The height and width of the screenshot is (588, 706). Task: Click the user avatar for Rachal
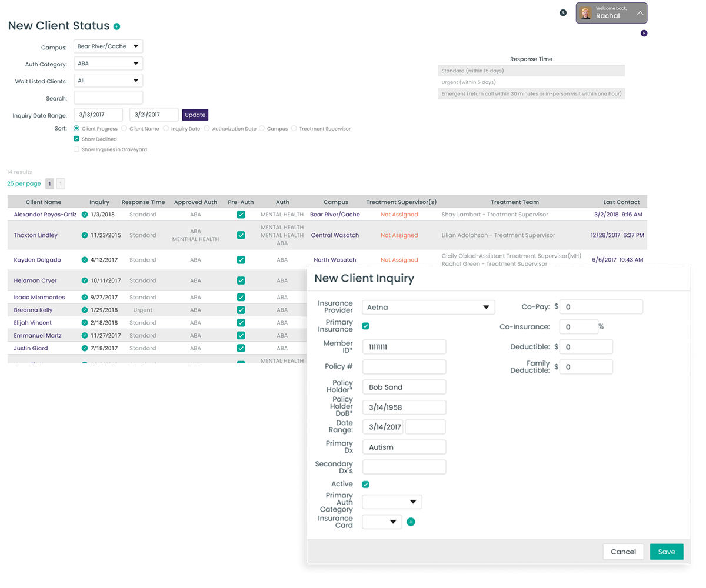click(x=585, y=13)
